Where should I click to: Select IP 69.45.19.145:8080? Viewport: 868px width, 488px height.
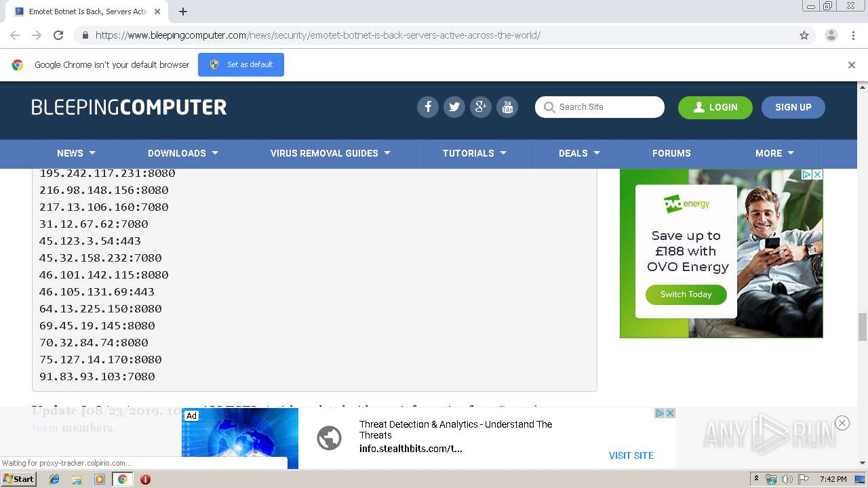(97, 326)
